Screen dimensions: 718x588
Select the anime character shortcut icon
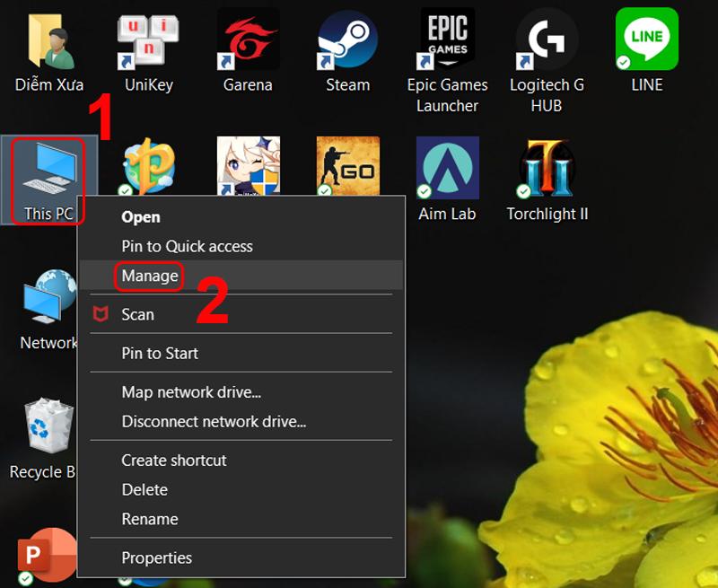click(249, 166)
